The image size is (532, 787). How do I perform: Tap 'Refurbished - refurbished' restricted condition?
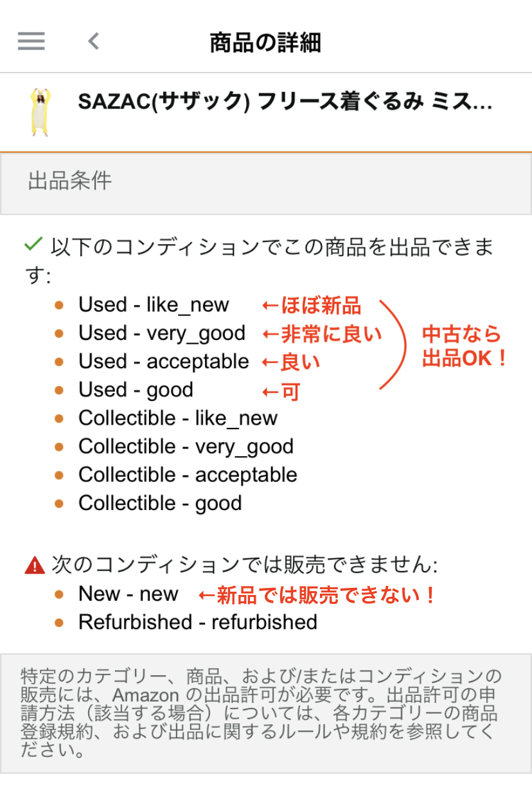(x=198, y=622)
